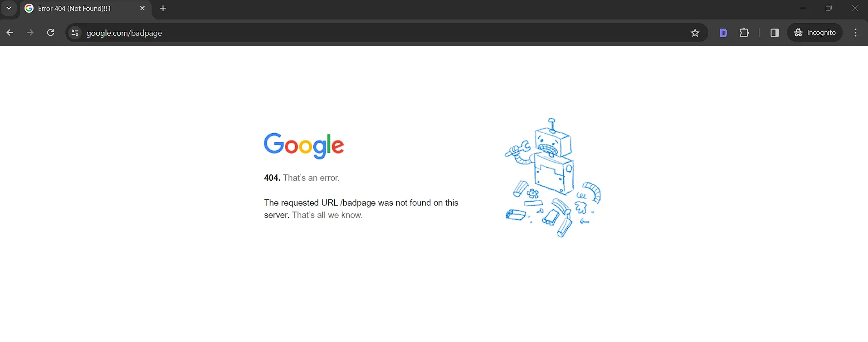Click the broken robot illustration
The height and width of the screenshot is (342, 868).
pos(553,178)
